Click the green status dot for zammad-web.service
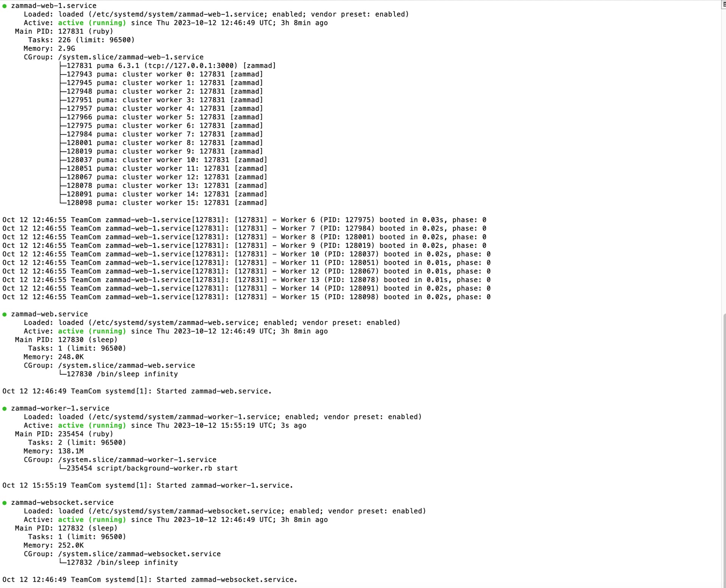The image size is (726, 588). [5, 314]
